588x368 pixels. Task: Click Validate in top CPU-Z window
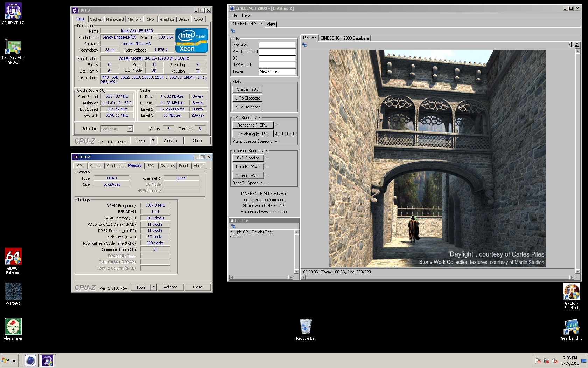point(170,141)
